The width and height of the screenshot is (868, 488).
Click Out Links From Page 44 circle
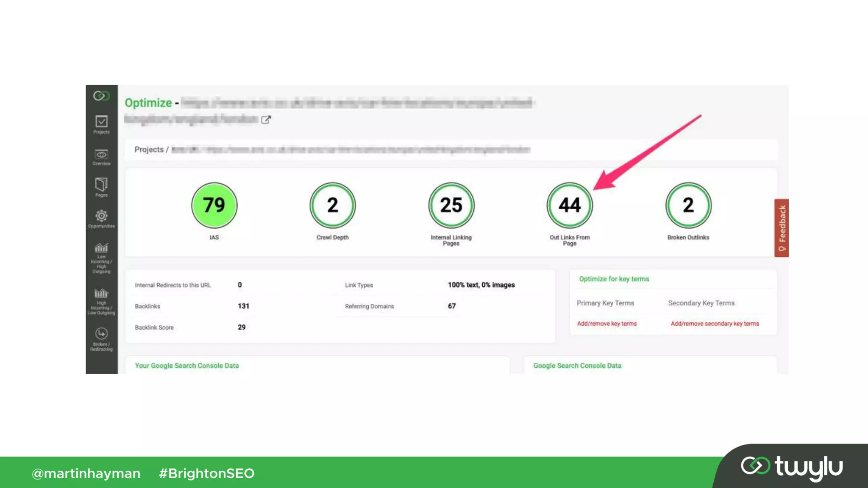570,205
